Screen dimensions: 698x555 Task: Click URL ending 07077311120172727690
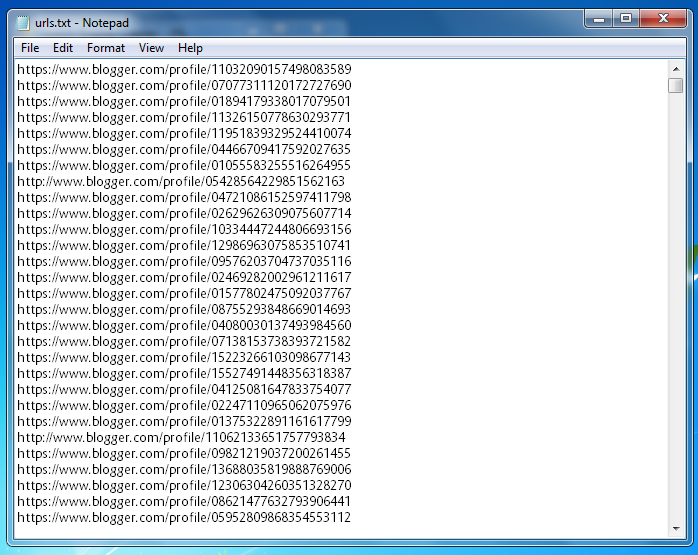(x=184, y=85)
